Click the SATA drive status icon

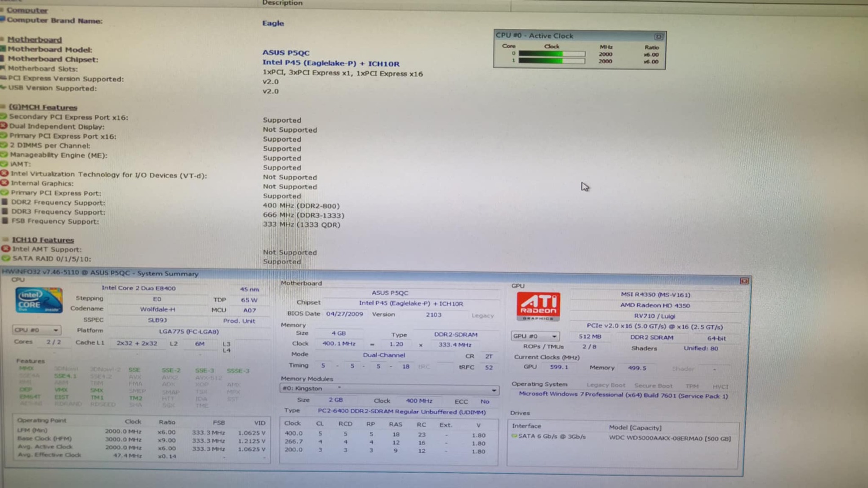point(514,436)
